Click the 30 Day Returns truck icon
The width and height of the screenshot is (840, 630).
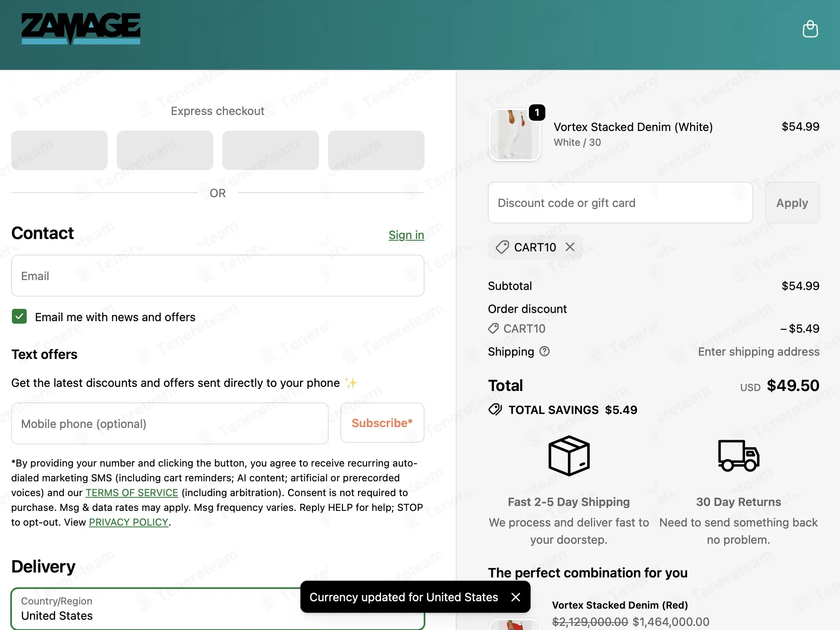click(x=738, y=455)
